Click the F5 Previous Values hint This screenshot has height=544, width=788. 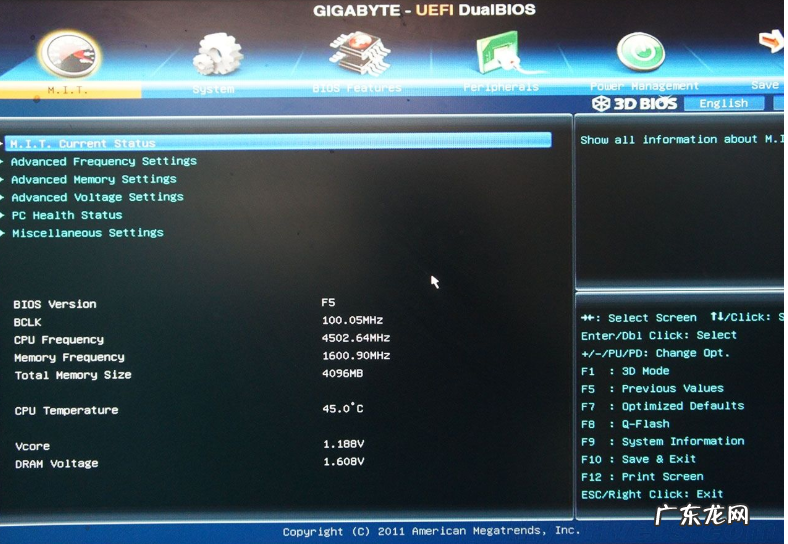pos(652,389)
